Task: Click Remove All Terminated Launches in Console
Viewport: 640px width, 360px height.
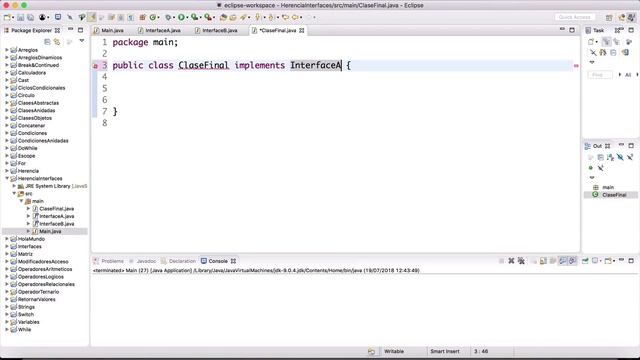Action: point(521,261)
